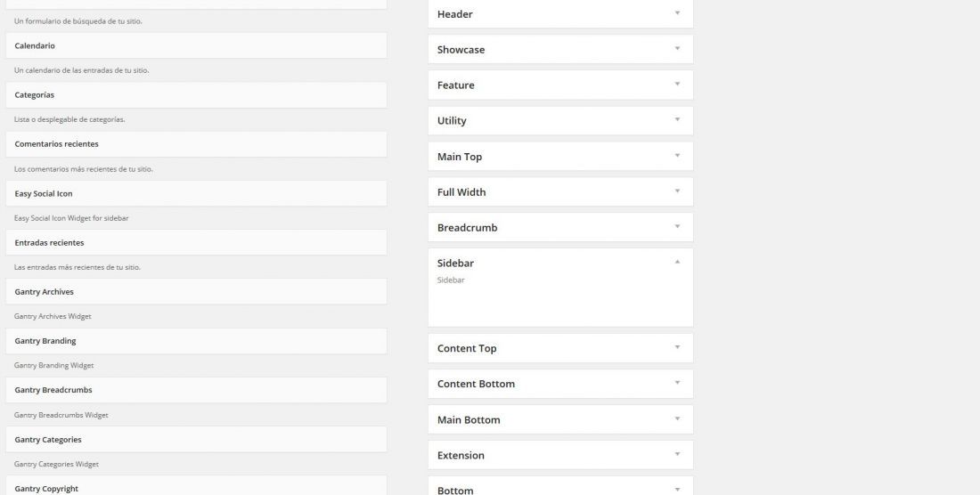This screenshot has width=980, height=495.
Task: Expand the Main Bottom area arrow
Action: (677, 418)
